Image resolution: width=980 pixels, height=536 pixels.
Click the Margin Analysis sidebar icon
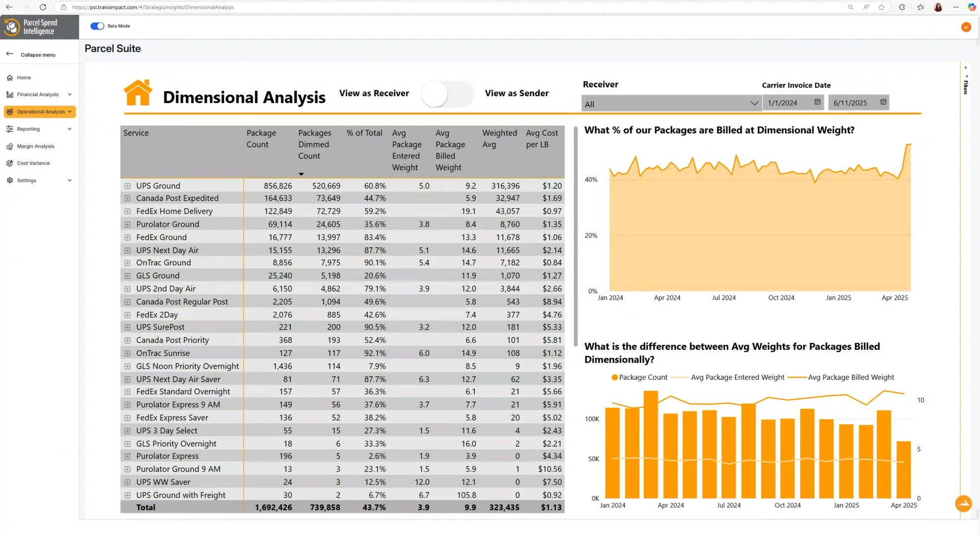[x=9, y=146]
